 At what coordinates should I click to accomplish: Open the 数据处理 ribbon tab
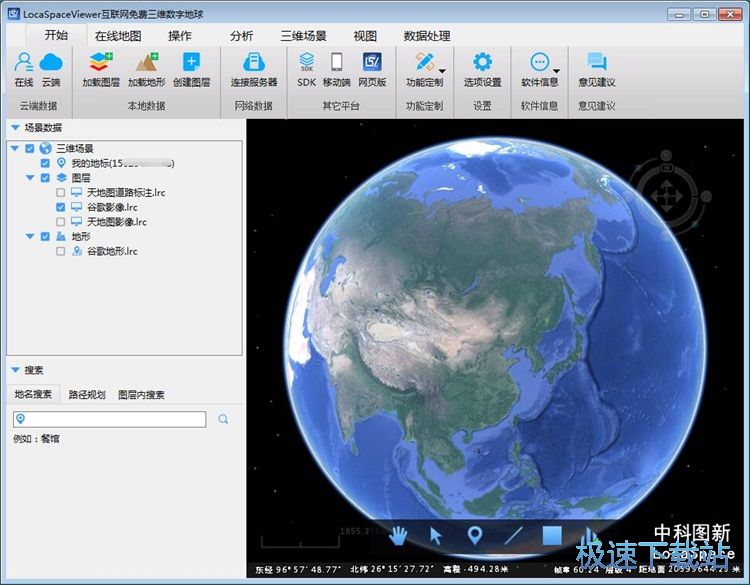click(x=427, y=36)
